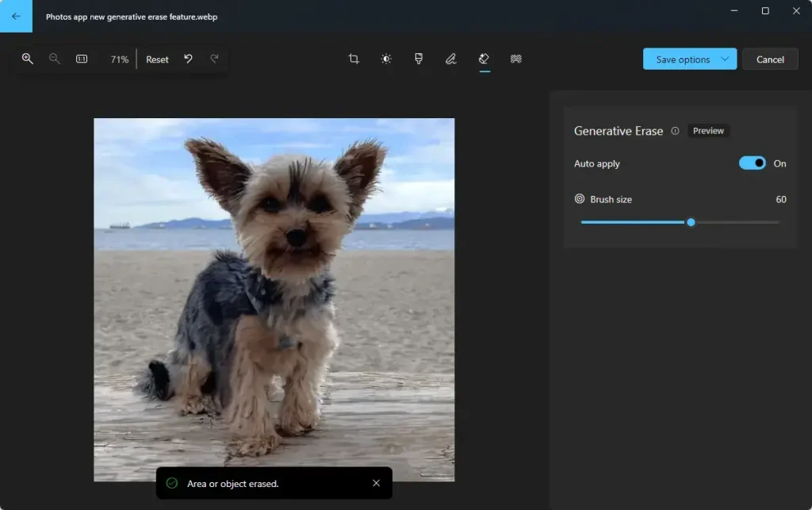The width and height of the screenshot is (812, 510).
Task: Click the green checkmark in notification
Action: tap(172, 483)
